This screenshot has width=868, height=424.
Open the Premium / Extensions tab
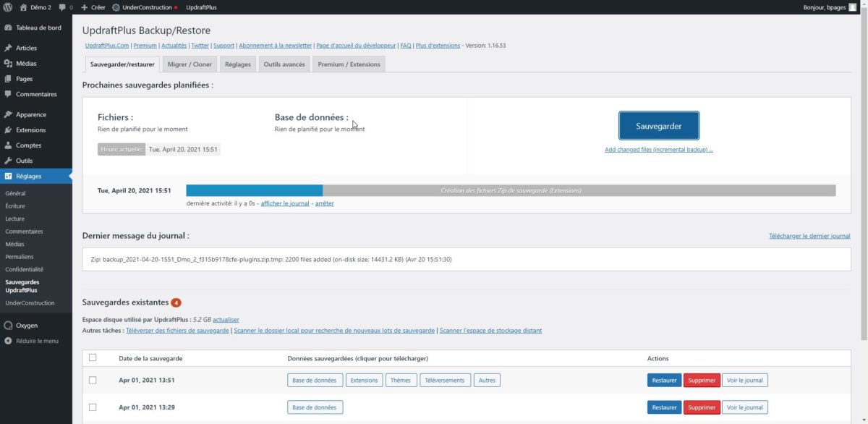349,64
